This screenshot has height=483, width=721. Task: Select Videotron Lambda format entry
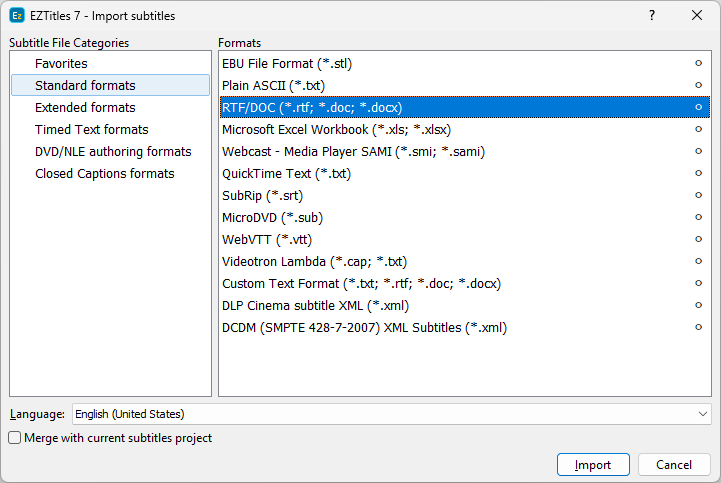(x=314, y=261)
